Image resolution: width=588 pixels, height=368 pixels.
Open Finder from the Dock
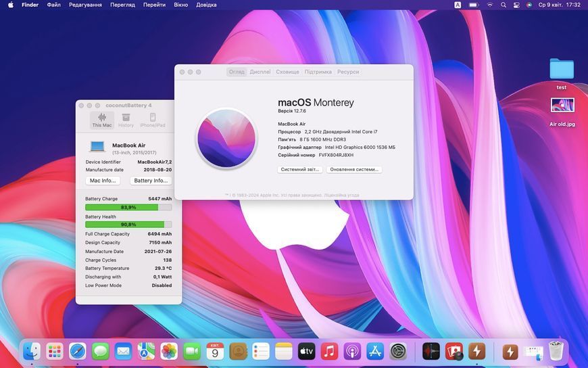click(x=32, y=352)
